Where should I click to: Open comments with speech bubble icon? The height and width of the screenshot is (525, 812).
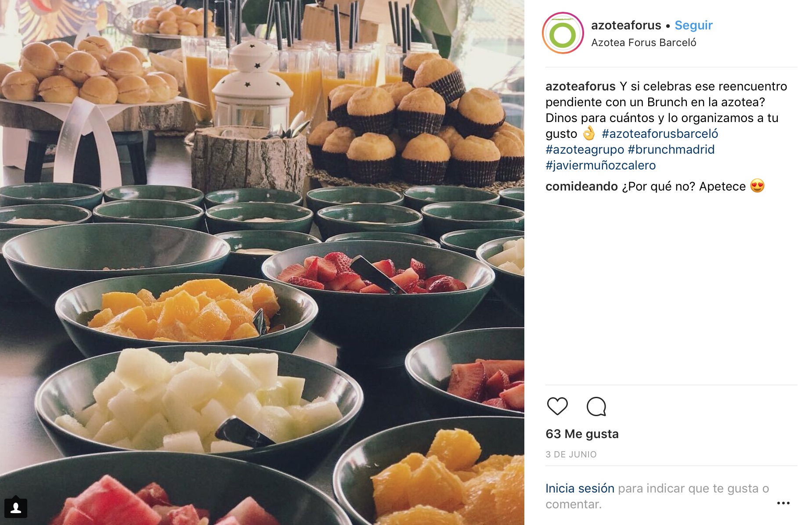pos(596,406)
